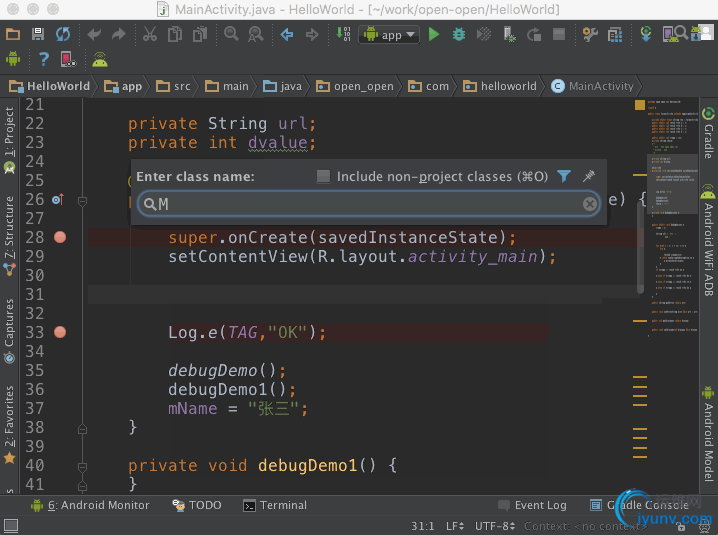Image resolution: width=718 pixels, height=535 pixels.
Task: Click the java breadcrumb folder
Action: point(283,86)
